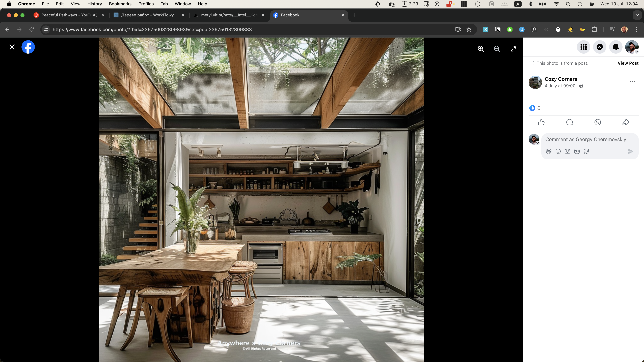
Task: Zoom out of the Facebook photo
Action: pos(497,49)
